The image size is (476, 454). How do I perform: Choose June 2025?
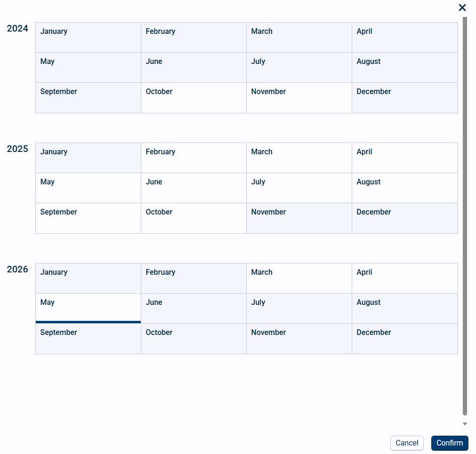[x=194, y=188]
